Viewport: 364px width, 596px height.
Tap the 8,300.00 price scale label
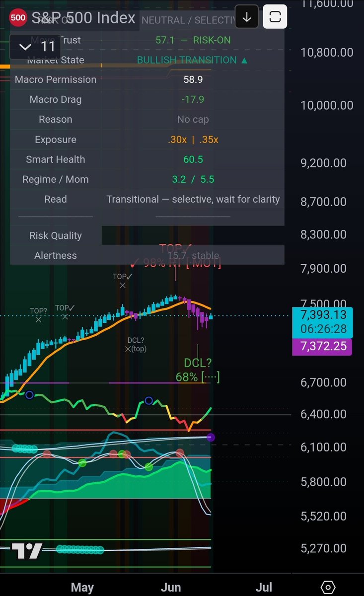[323, 234]
